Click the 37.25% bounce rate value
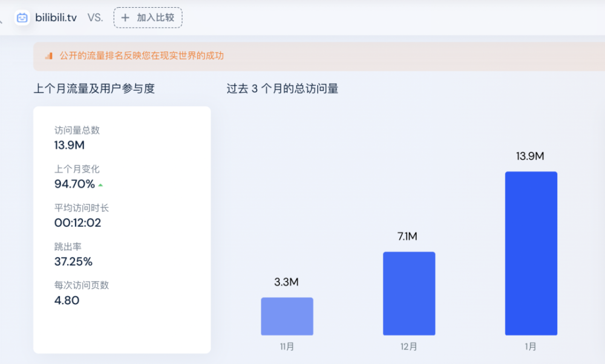This screenshot has height=364, width=605. pos(73,262)
